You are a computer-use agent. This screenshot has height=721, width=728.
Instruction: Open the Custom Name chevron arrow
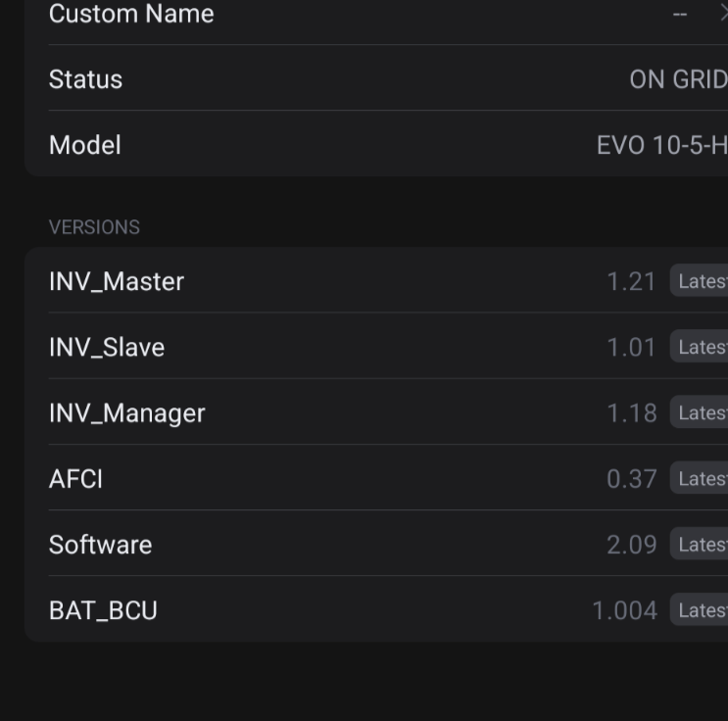(724, 14)
